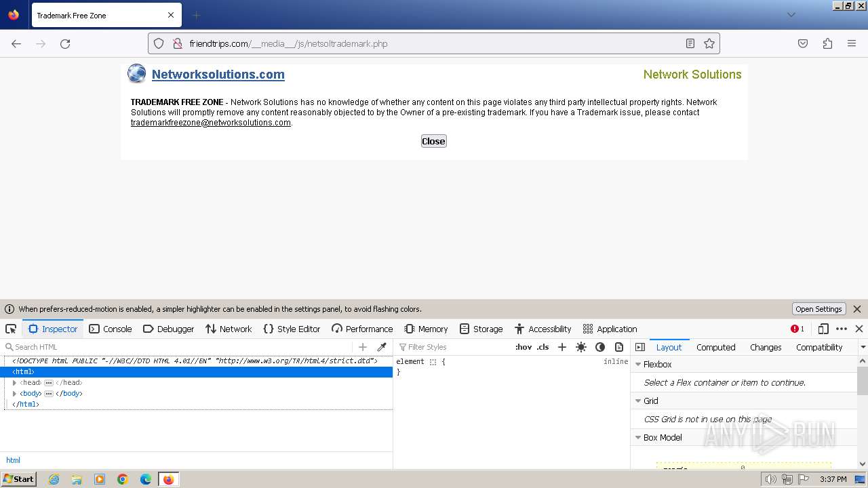The image size is (868, 488).
Task: Switch to the Changes sidebar tab
Action: tap(766, 347)
